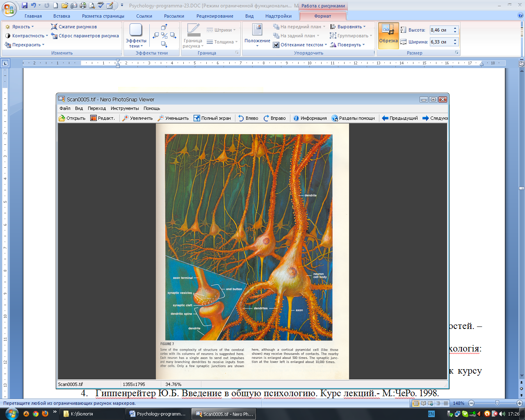The height and width of the screenshot is (420, 525).
Task: Switch Nero viewer to Полный экран
Action: [212, 118]
